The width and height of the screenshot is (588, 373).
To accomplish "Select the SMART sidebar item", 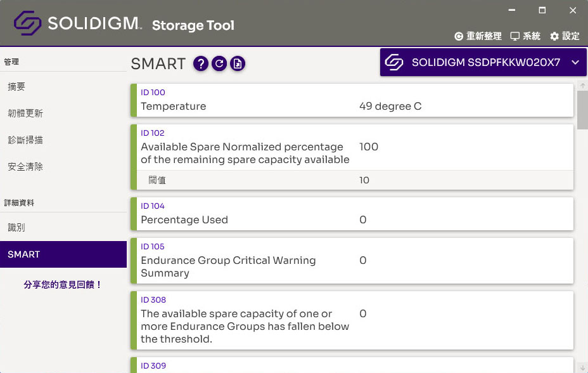I will [x=63, y=254].
